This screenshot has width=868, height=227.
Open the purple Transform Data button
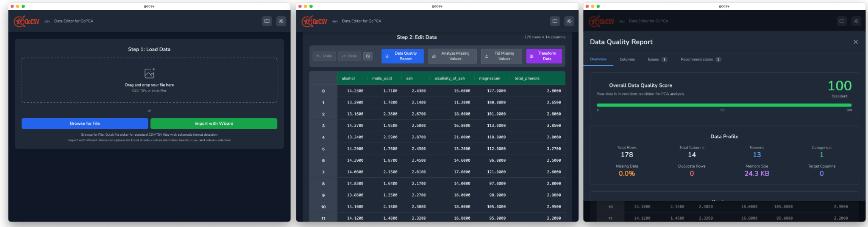[544, 56]
